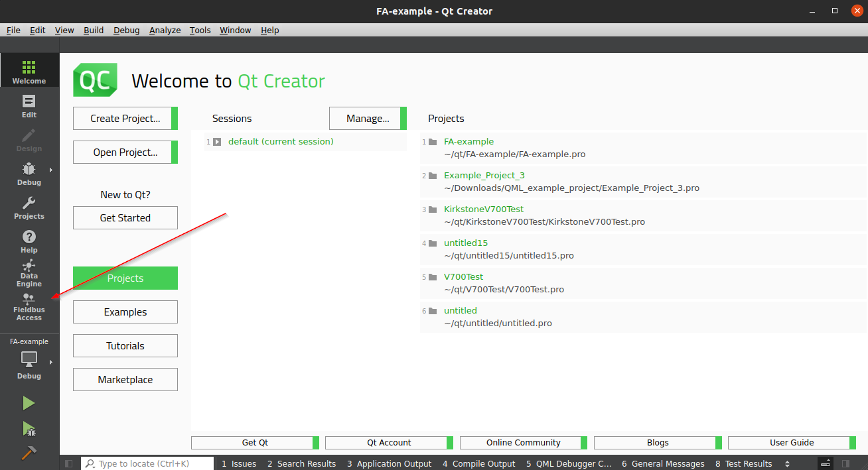
Task: Run the FA-example project with the green Run icon
Action: click(29, 402)
